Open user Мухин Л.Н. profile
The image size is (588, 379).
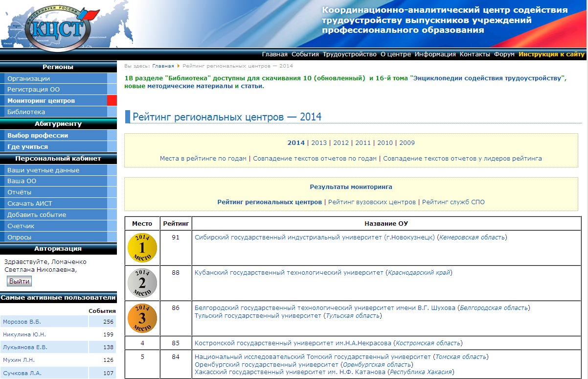[19, 360]
